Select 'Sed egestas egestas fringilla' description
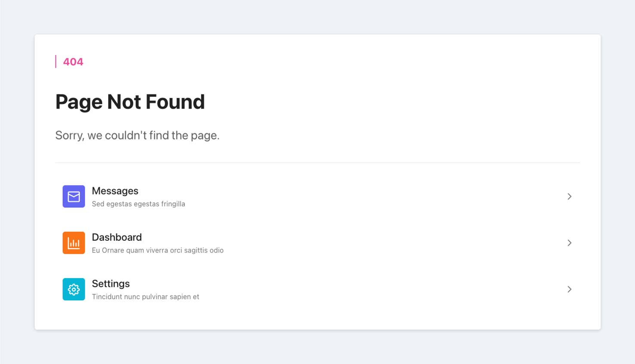Image resolution: width=635 pixels, height=364 pixels. pos(138,204)
